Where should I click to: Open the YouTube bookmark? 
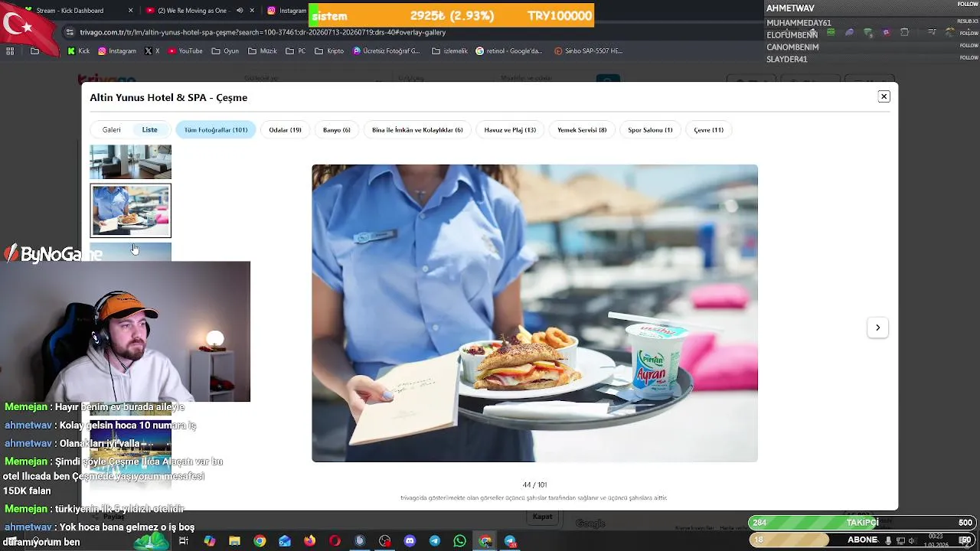pyautogui.click(x=185, y=51)
